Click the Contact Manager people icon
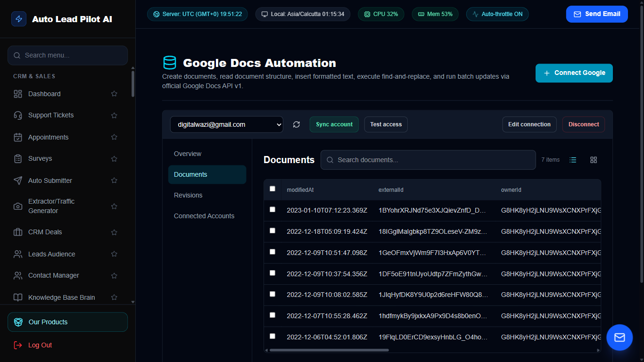The height and width of the screenshot is (362, 644). click(x=18, y=275)
